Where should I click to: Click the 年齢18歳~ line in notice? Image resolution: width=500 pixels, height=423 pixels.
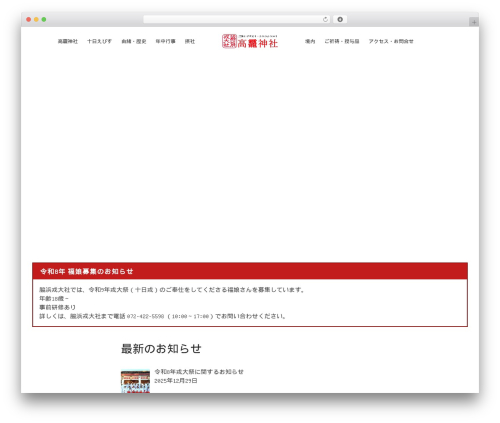pyautogui.click(x=54, y=299)
